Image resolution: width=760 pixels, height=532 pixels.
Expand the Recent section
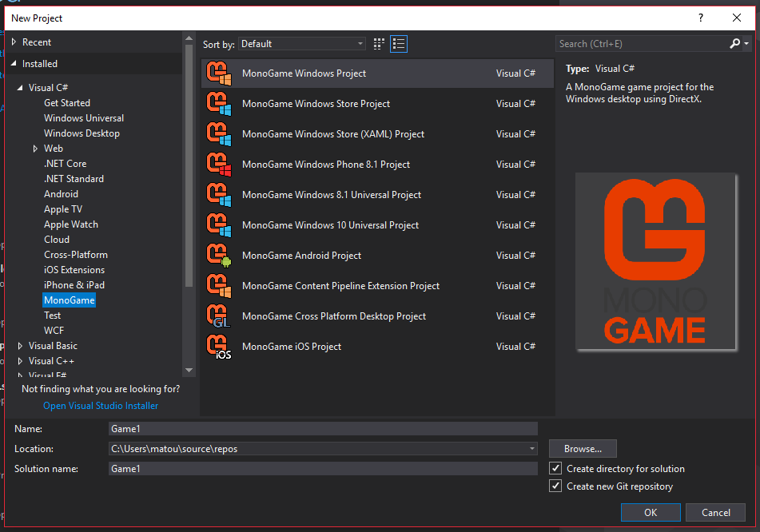(x=14, y=42)
